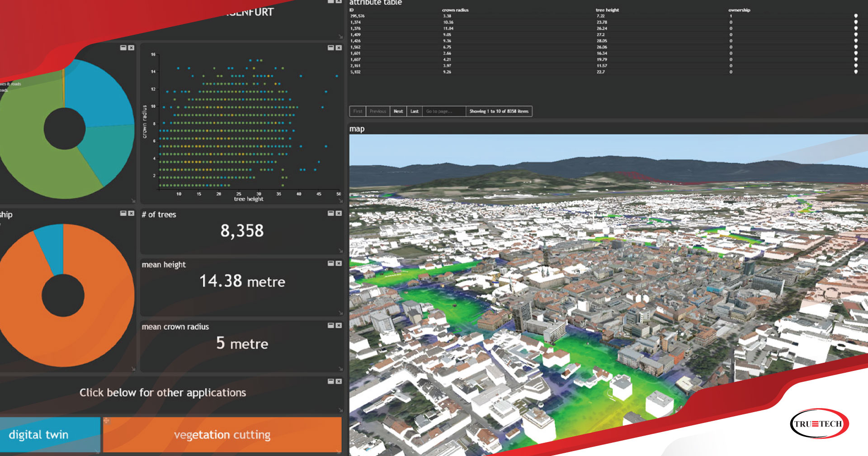Sort table by crown radius column header

tap(455, 10)
